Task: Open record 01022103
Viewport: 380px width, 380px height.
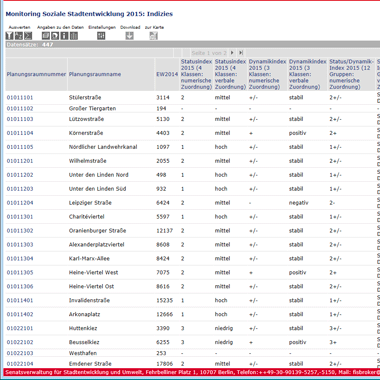Action: (20, 353)
